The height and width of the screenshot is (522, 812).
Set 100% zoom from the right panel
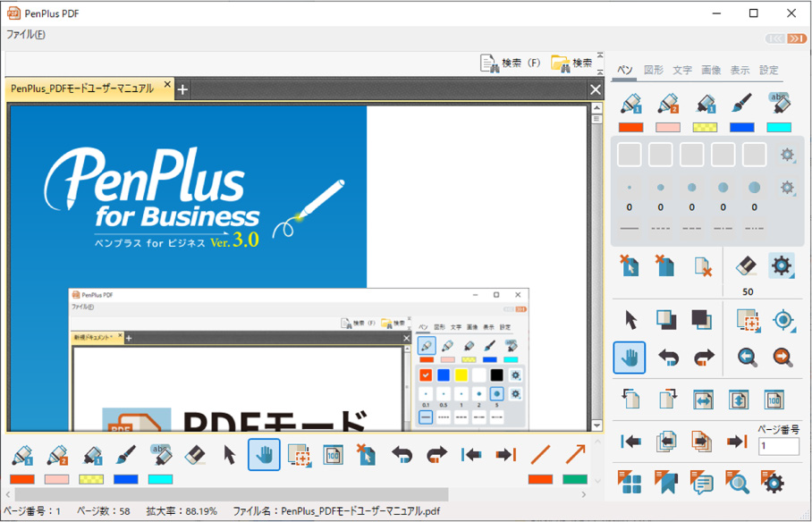[x=774, y=400]
